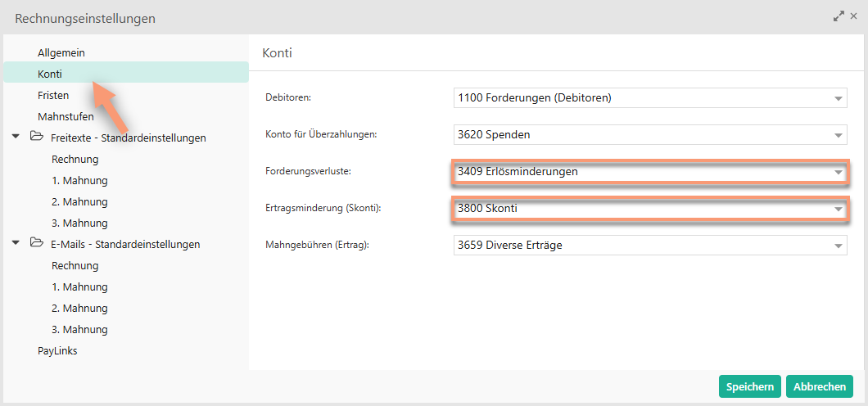Select 2. Mahnung under Freitexte
The width and height of the screenshot is (868, 406).
click(x=79, y=202)
